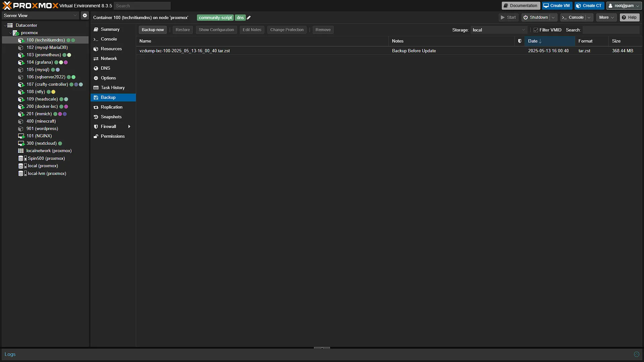This screenshot has height=362, width=644.
Task: Click the proxmox node icon
Action: click(15, 33)
